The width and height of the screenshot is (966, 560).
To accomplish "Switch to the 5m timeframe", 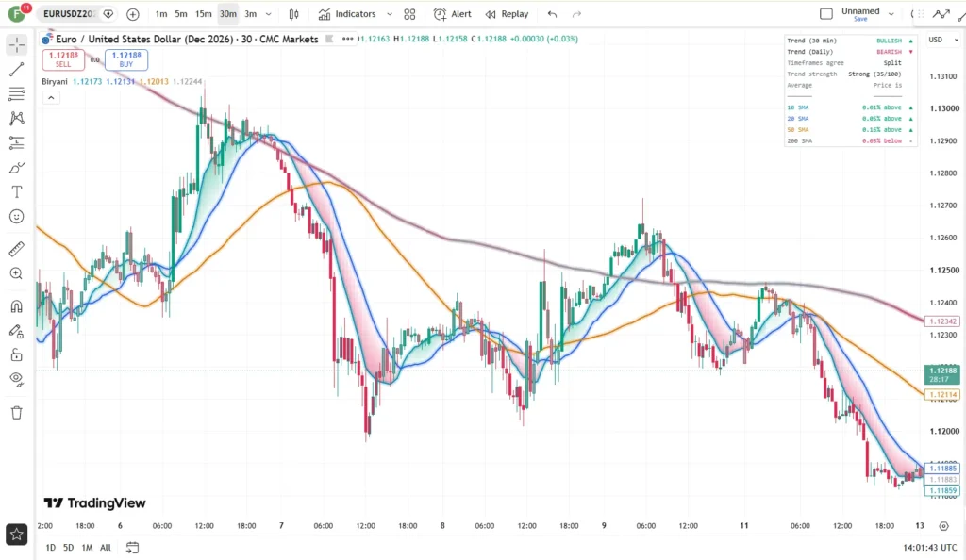I will point(181,14).
